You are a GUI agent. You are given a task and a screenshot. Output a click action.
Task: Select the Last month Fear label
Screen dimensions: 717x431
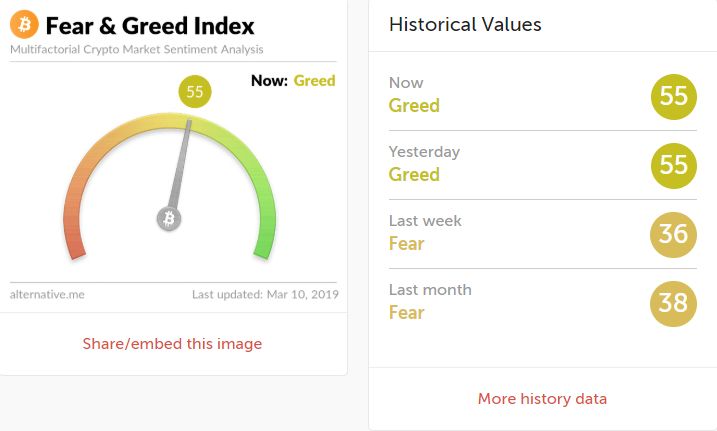pyautogui.click(x=407, y=313)
